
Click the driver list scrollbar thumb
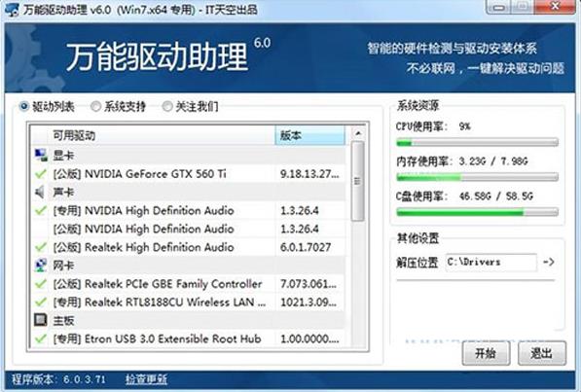(357, 181)
